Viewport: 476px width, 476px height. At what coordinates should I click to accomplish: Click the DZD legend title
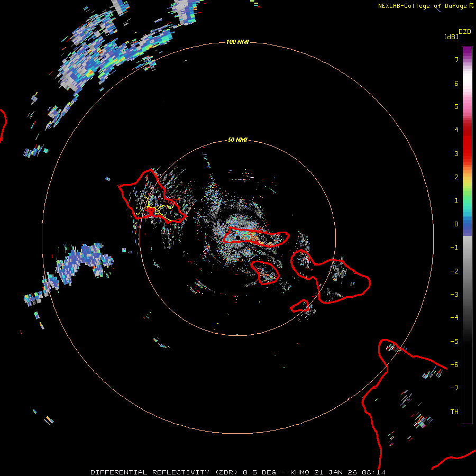tap(465, 32)
